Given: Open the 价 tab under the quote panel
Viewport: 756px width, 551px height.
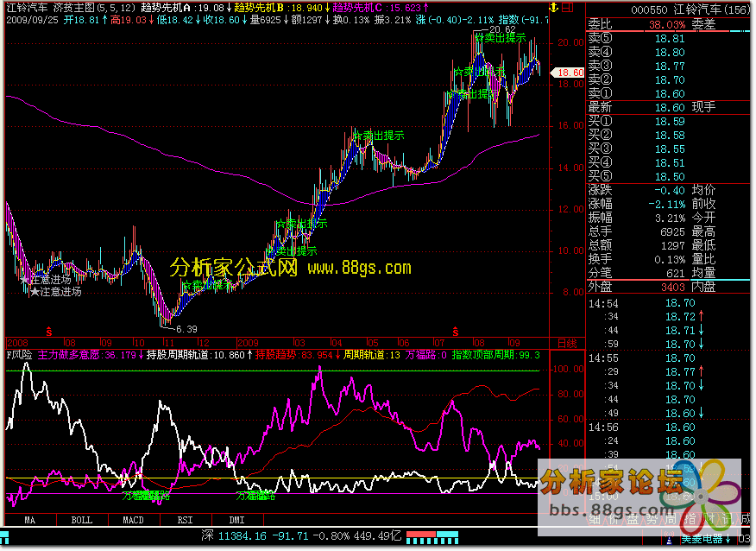Looking at the screenshot, I should coord(614,520).
